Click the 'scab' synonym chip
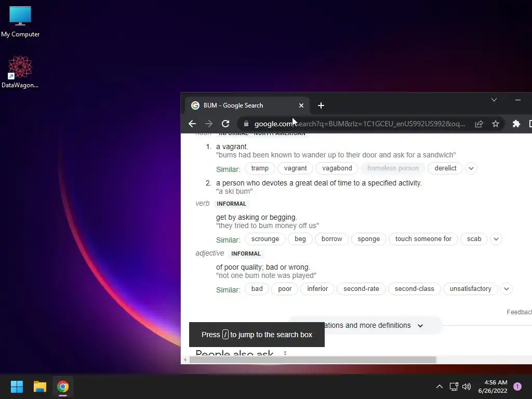The width and height of the screenshot is (532, 399). point(474,239)
